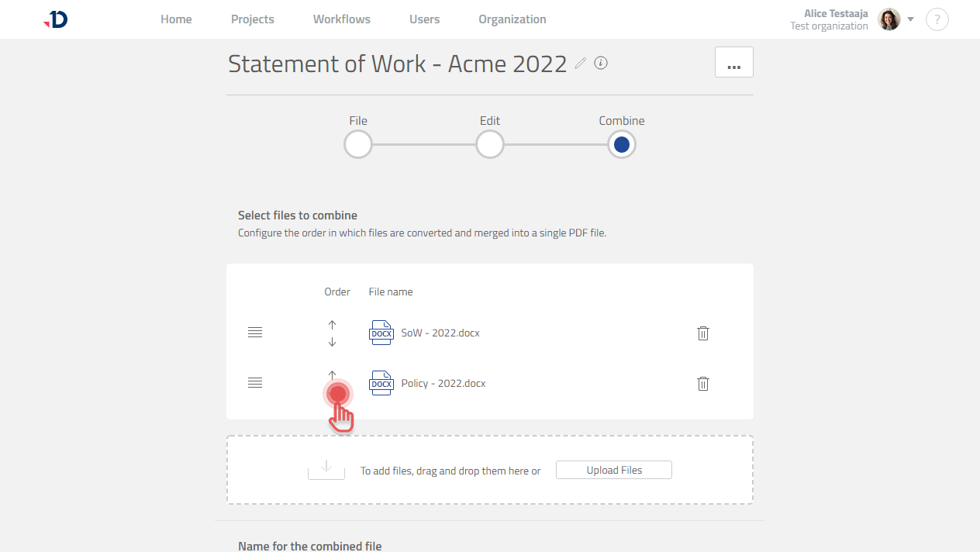Delete SoW - 2022.docx with the trash icon
The height and width of the screenshot is (552, 980).
(703, 333)
